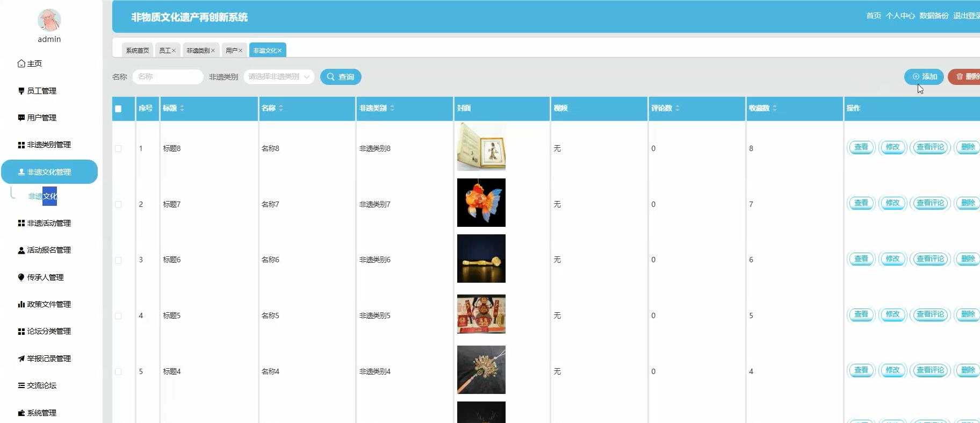
Task: Open cover thumbnail for 标题4
Action: pos(481,370)
